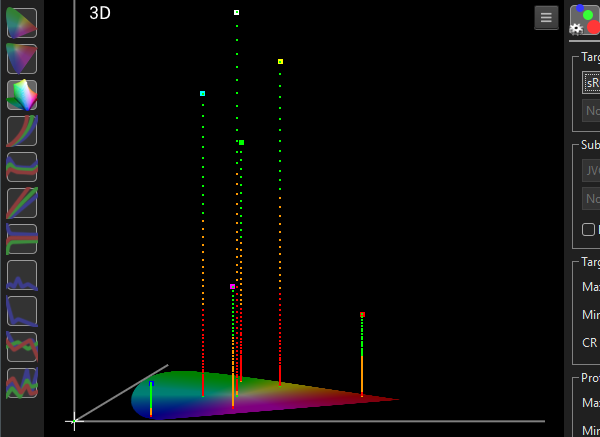Click the red point marker in the plot
600x437 pixels.
[x=362, y=315]
